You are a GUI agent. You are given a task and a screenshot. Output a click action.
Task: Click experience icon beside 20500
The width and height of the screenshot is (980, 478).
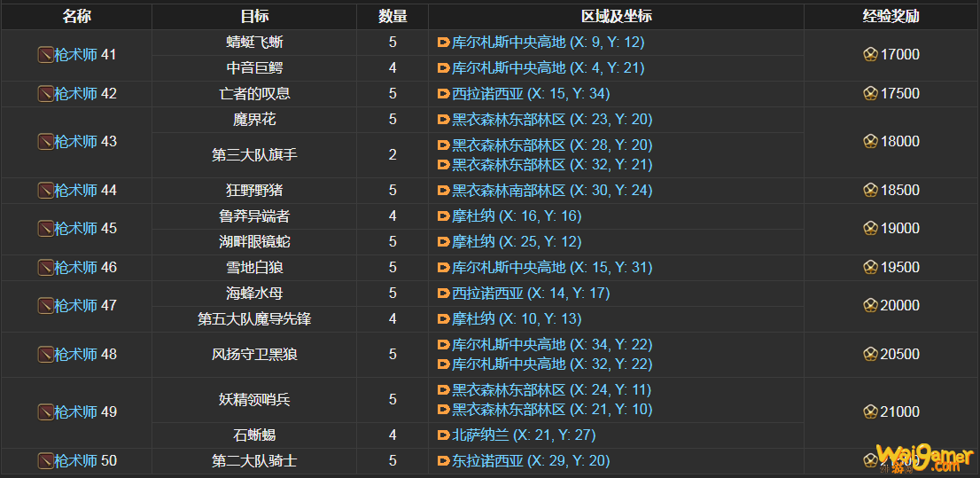coord(871,355)
